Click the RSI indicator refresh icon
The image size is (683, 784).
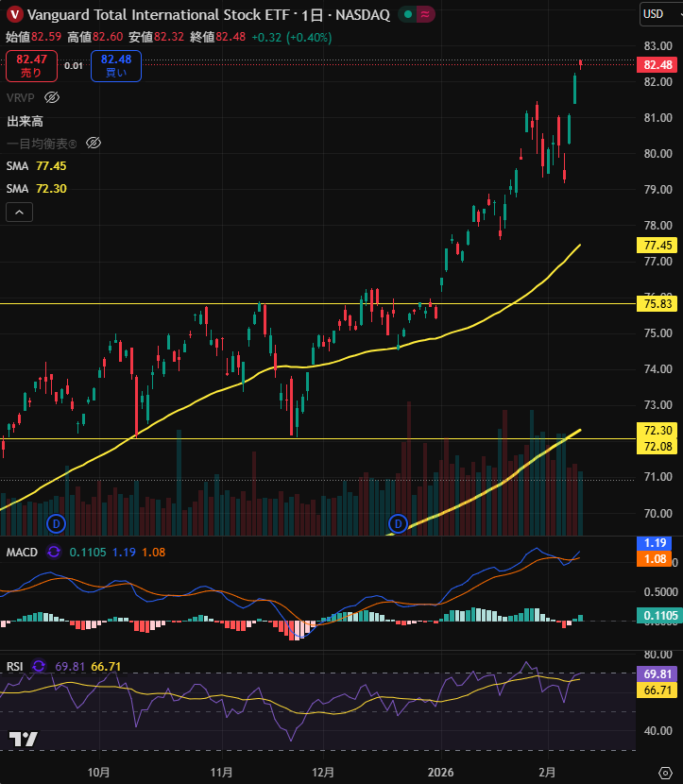click(39, 666)
